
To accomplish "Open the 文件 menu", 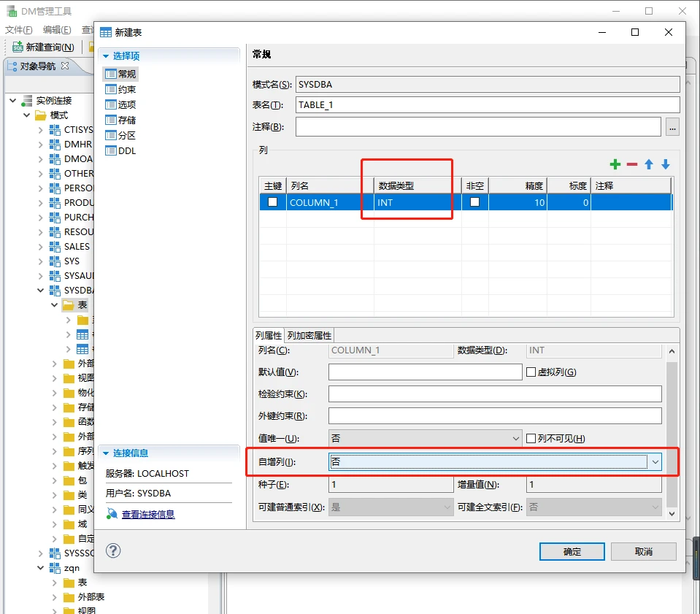I will (x=18, y=30).
